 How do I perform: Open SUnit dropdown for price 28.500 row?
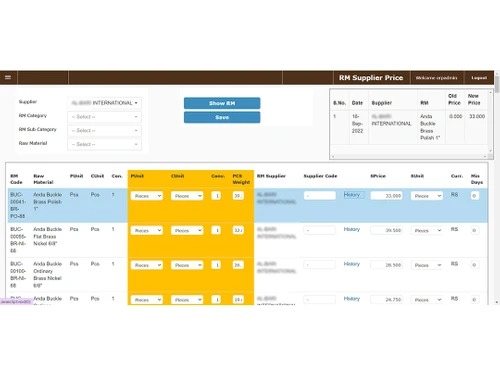427,265
